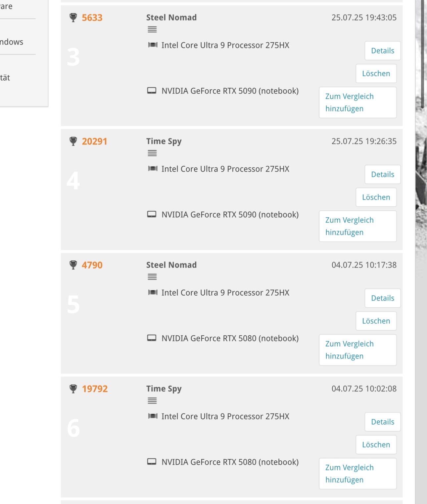Expand the lines menu under the 04.07.25 Steel Nomad result
Screen dimensions: 427x504
coord(152,277)
